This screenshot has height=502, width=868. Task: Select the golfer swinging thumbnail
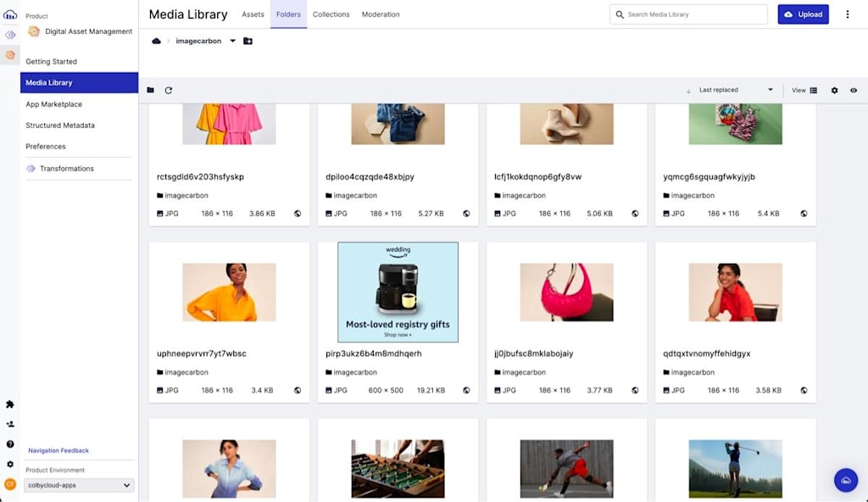[736, 469]
